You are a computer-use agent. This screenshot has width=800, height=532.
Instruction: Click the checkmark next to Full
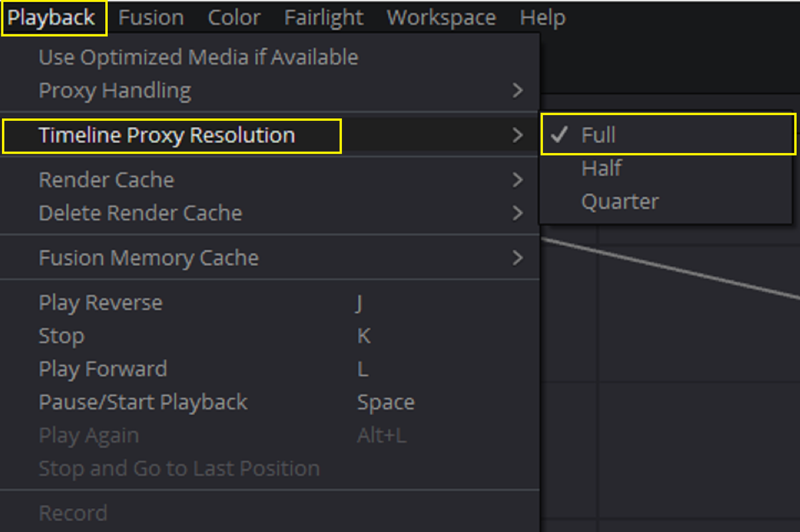[560, 134]
